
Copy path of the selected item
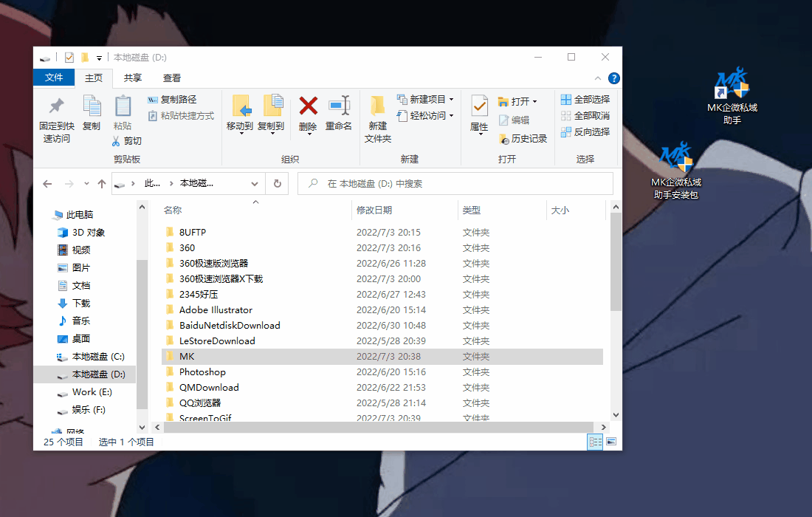click(x=172, y=100)
